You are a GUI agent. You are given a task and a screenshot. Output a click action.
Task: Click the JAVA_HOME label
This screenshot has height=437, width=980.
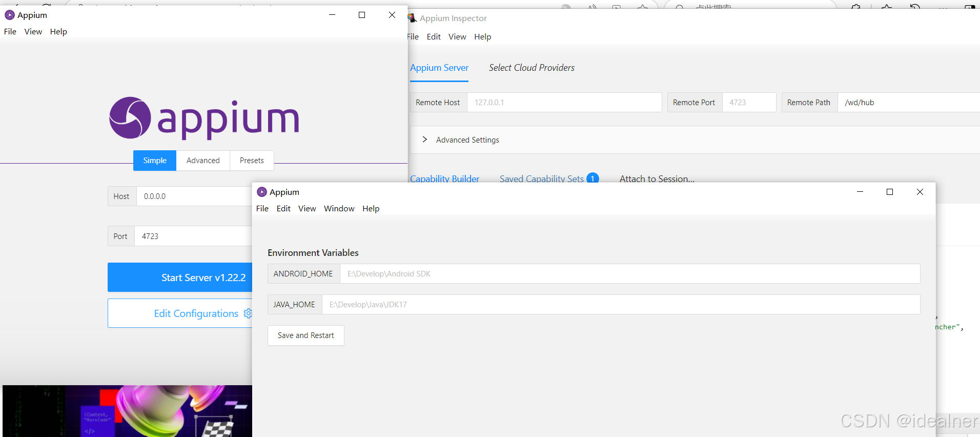pyautogui.click(x=295, y=305)
